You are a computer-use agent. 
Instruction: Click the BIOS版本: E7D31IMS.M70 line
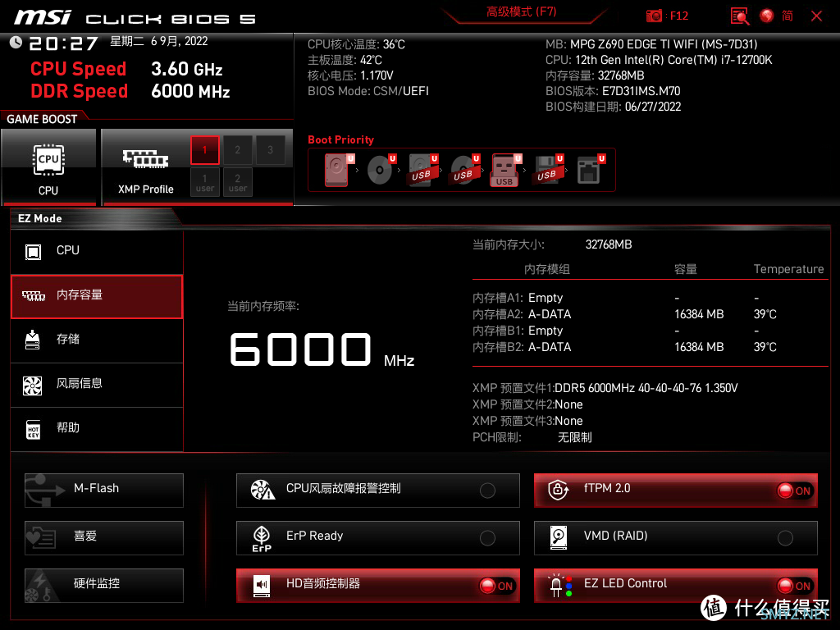pyautogui.click(x=613, y=91)
